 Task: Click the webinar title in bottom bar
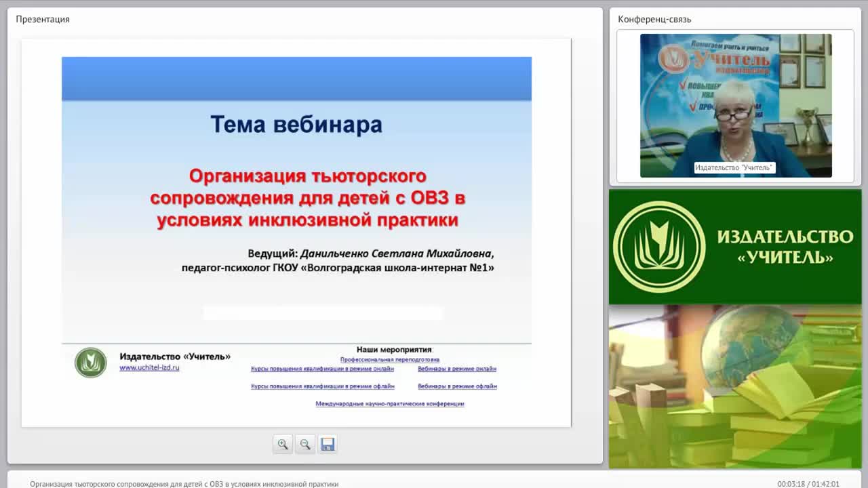(x=184, y=484)
